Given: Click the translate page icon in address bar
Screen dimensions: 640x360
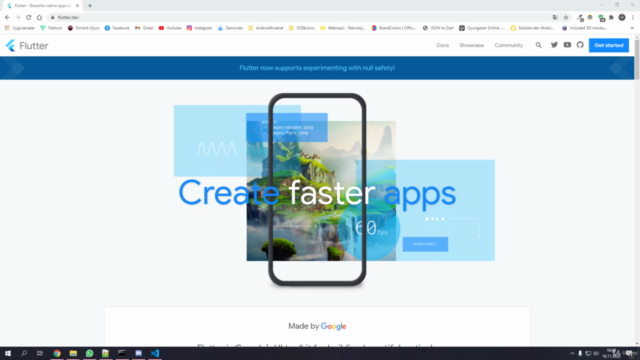Looking at the screenshot, I should point(555,17).
